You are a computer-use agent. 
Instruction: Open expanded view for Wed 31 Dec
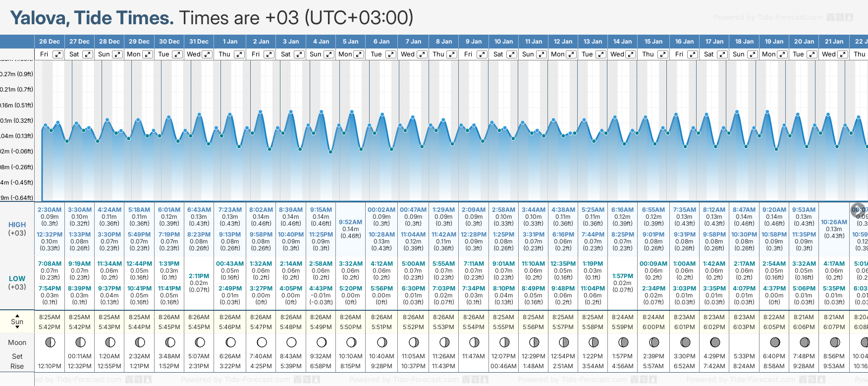pyautogui.click(x=208, y=54)
